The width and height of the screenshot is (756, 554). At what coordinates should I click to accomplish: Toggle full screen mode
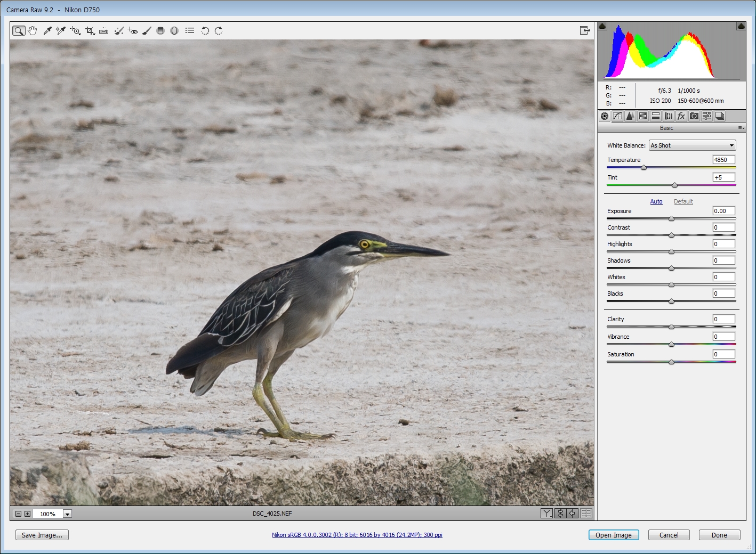pyautogui.click(x=585, y=31)
